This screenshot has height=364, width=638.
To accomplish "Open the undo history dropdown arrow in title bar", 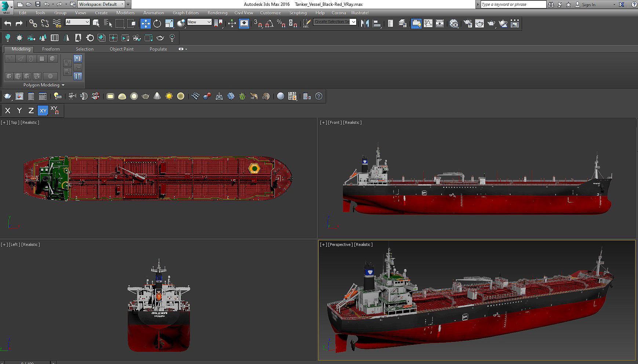I will coord(53,4).
